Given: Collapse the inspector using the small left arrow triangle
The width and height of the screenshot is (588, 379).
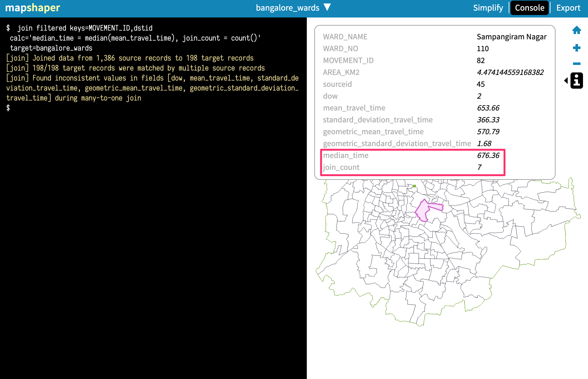Looking at the screenshot, I should [x=567, y=80].
